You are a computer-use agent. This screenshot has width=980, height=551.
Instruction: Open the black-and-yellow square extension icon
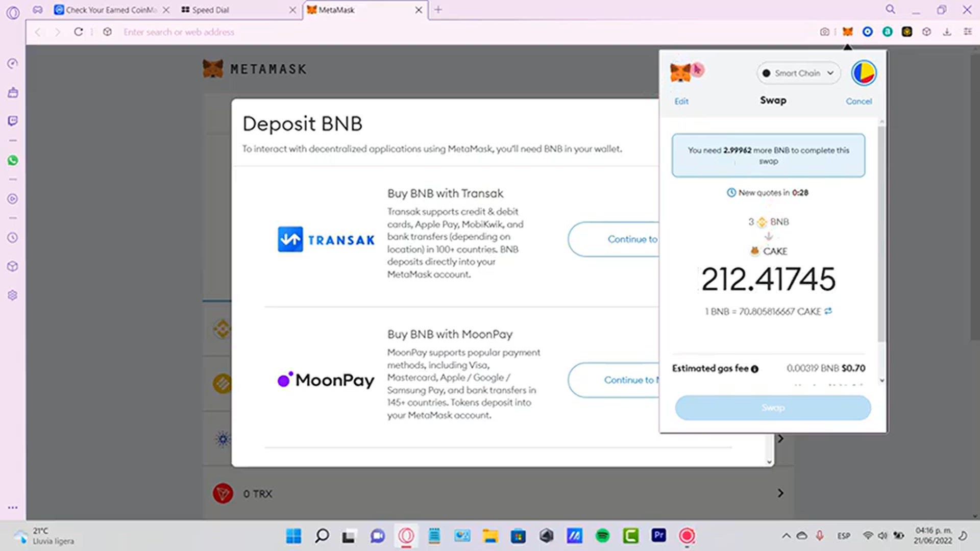pos(907,32)
